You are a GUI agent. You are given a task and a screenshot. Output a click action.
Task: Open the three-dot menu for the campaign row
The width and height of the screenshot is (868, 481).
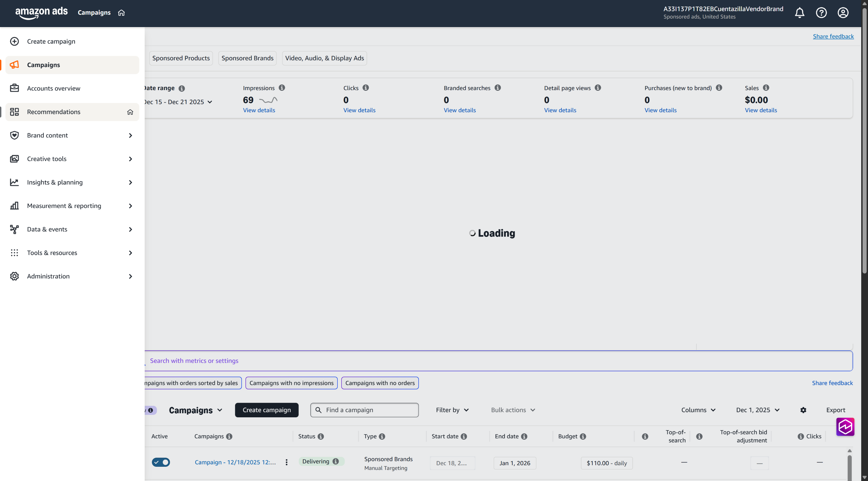[x=287, y=462]
